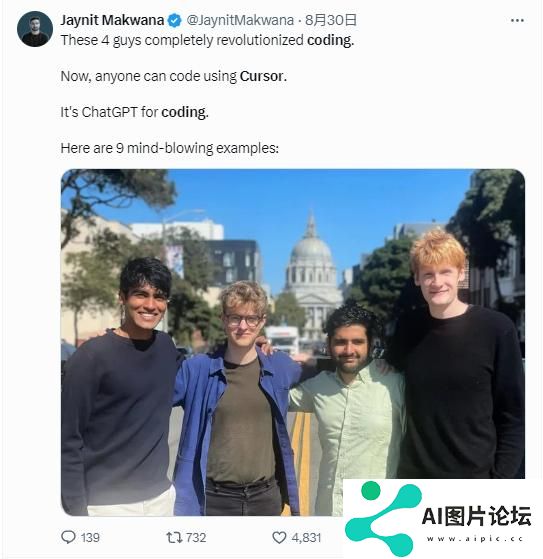543x559 pixels.
Task: Click the 139 replies count
Action: pos(90,537)
